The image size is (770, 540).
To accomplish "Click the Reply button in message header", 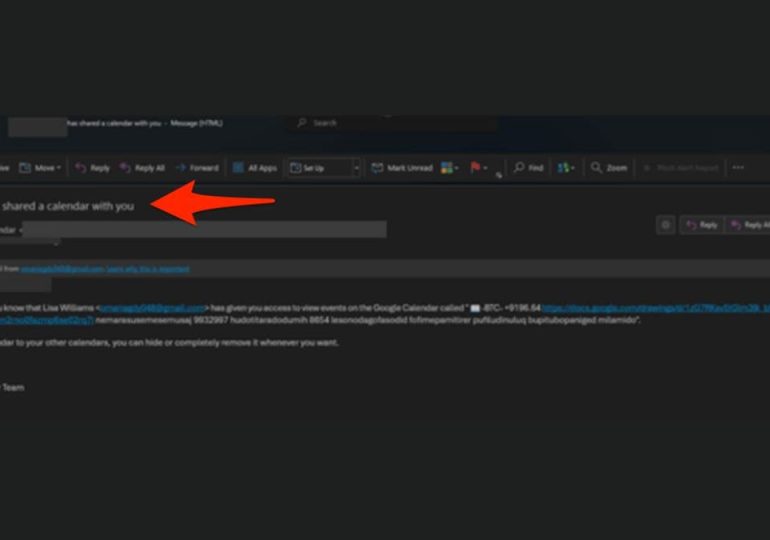I will pos(702,225).
